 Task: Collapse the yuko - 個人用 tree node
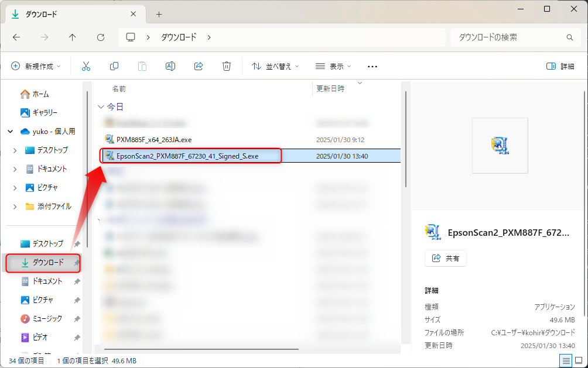(11, 132)
